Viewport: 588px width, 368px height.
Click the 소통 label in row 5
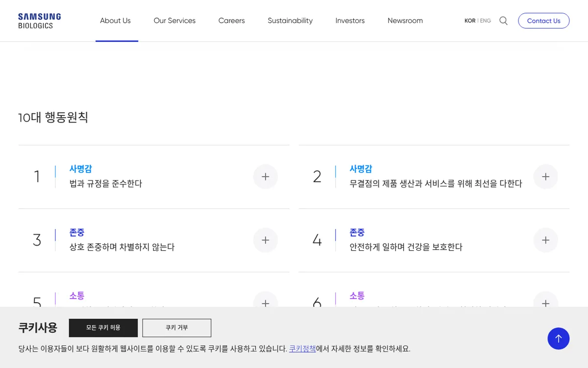tap(77, 295)
